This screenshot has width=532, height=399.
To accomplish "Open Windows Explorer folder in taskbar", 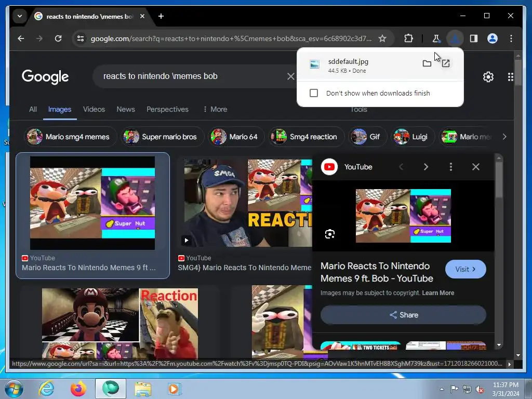I will point(143,389).
